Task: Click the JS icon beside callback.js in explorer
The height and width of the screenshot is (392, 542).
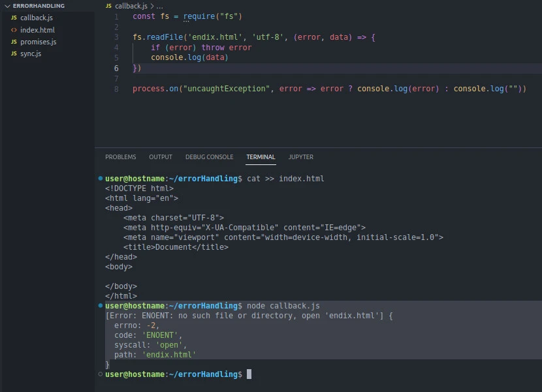Action: [x=14, y=18]
